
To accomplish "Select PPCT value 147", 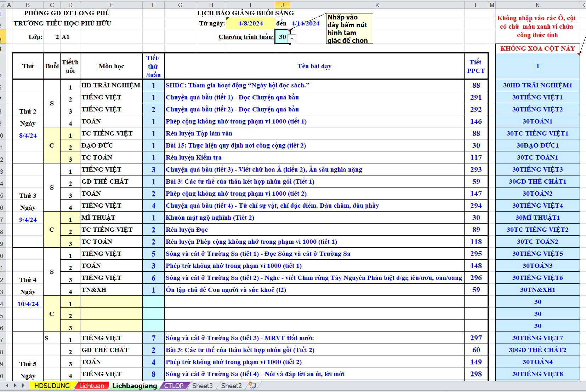I will (x=476, y=194).
